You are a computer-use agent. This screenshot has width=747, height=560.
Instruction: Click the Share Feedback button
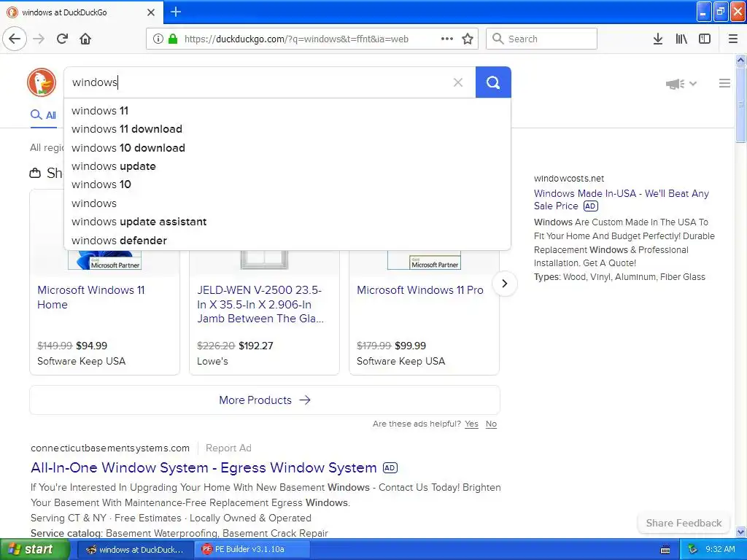(x=684, y=523)
